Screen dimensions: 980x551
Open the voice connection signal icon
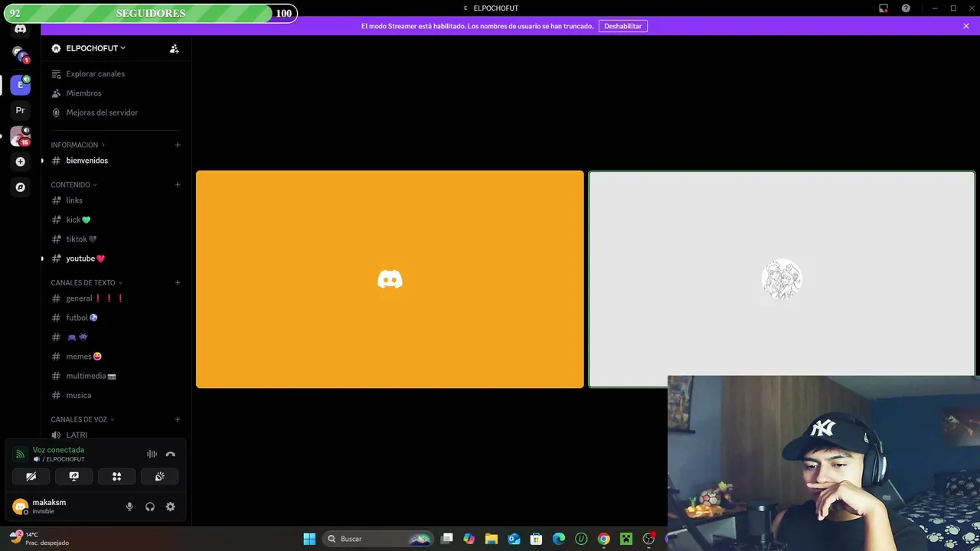click(20, 455)
